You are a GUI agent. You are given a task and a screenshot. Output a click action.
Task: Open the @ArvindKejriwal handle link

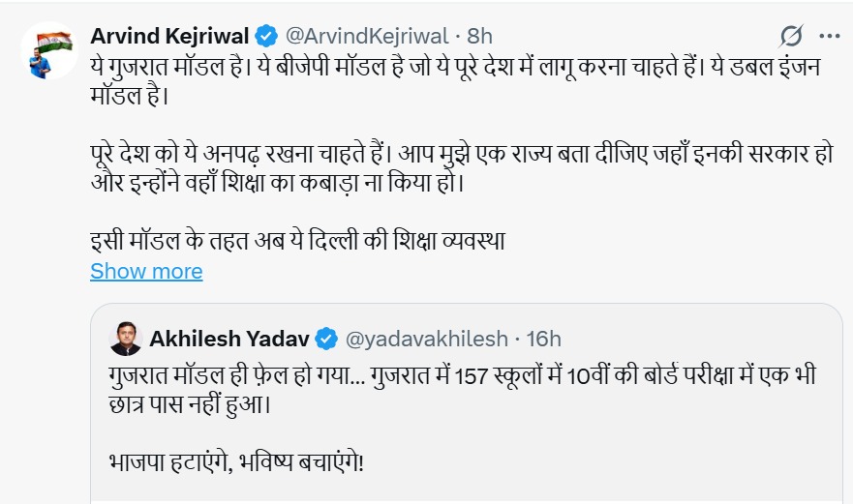[x=365, y=37]
